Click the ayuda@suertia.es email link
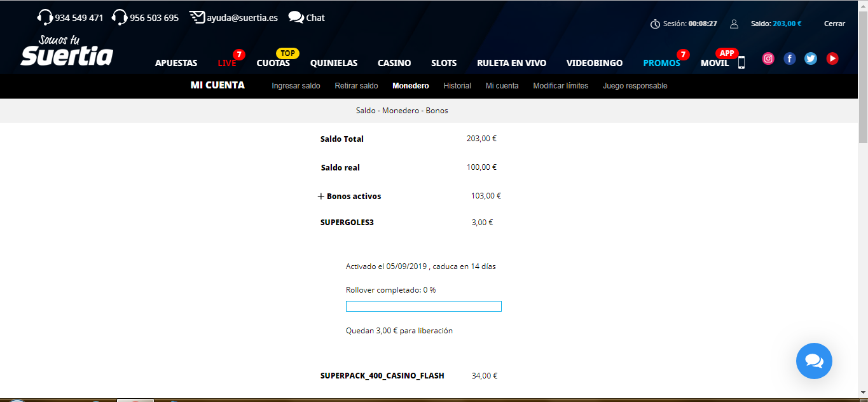 (242, 18)
